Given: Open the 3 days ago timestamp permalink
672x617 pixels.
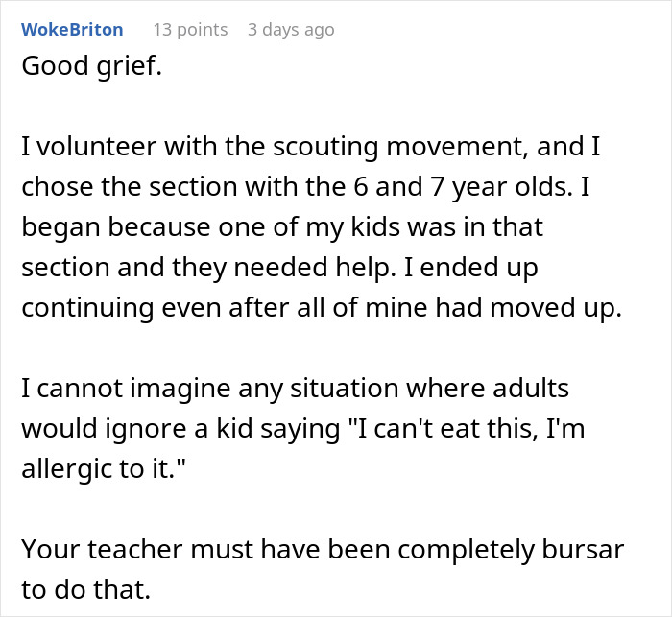Looking at the screenshot, I should coord(291,30).
